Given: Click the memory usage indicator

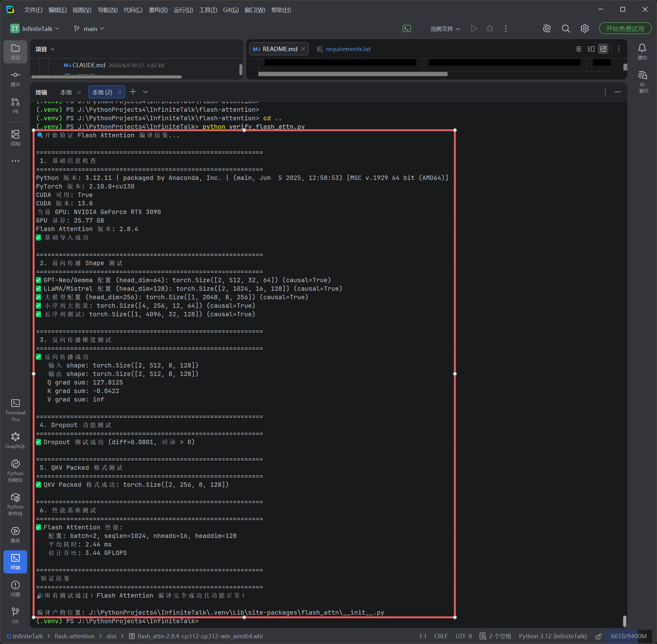Looking at the screenshot, I should [x=628, y=636].
